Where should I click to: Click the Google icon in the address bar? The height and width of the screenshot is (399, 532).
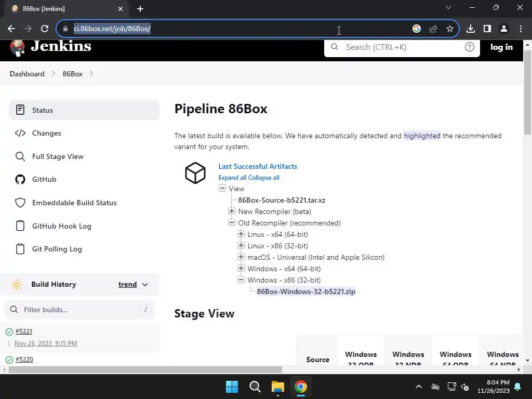click(x=417, y=29)
